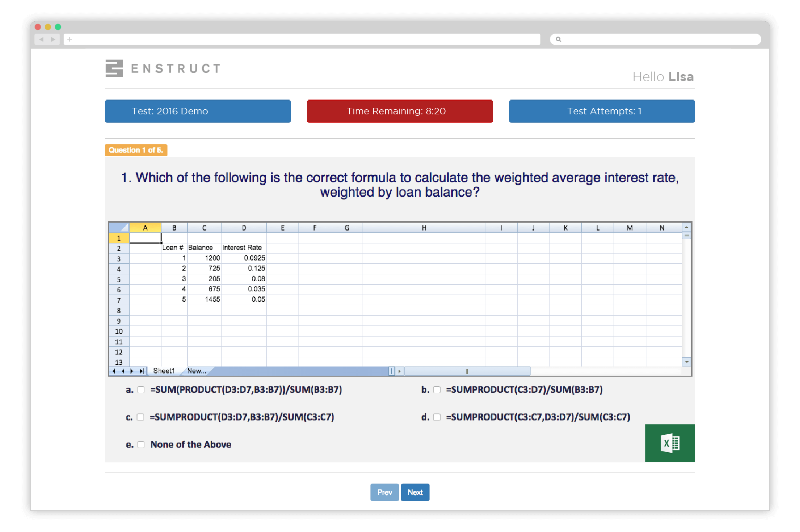Screen dimensions: 800x532
Task: Click the horizontal scrollbar thumb
Action: click(467, 371)
